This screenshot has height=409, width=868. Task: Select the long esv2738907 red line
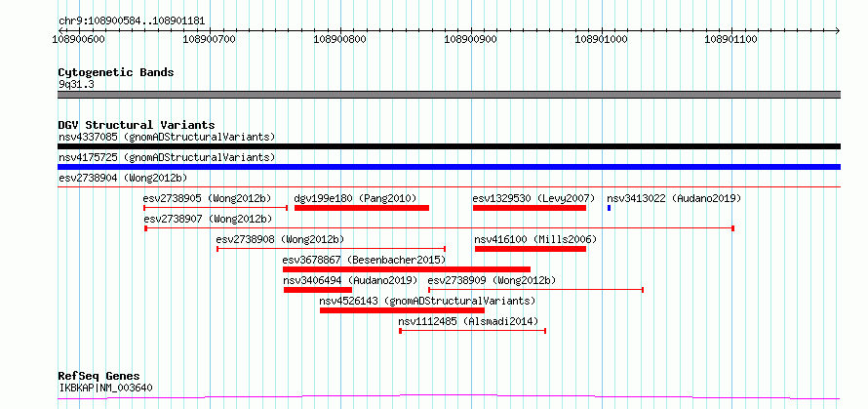[439, 228]
